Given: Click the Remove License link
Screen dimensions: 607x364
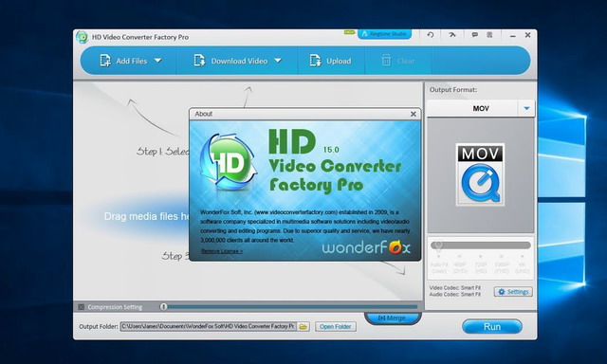Looking at the screenshot, I should click(222, 251).
